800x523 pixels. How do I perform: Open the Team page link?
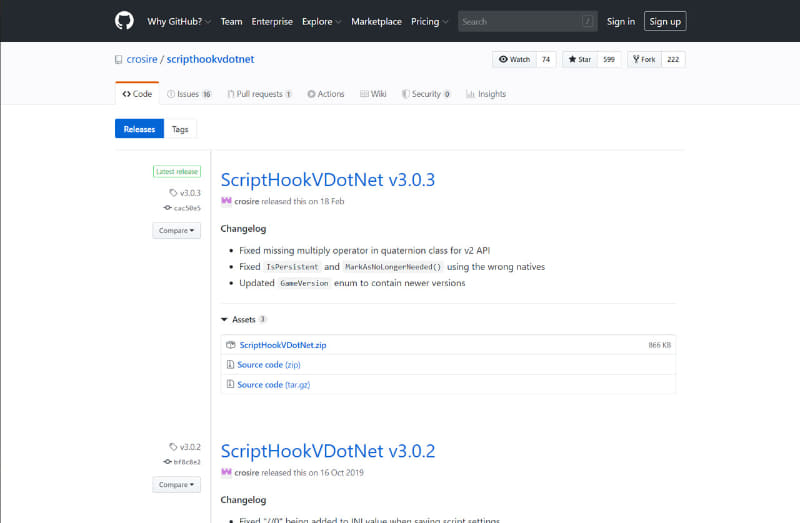(231, 21)
